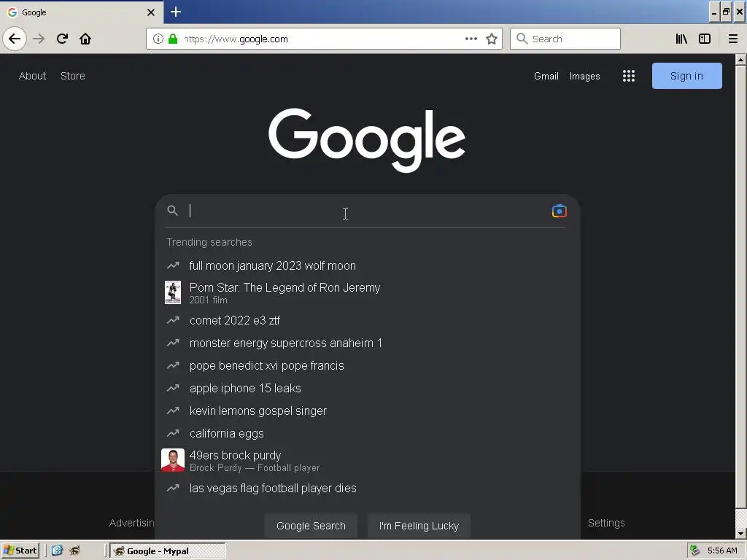Close the Google tab

151,12
